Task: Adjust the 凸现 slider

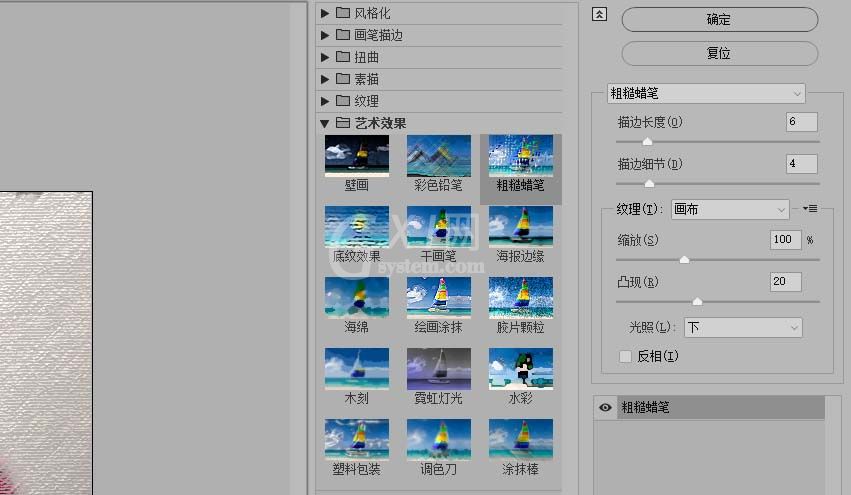Action: point(697,301)
